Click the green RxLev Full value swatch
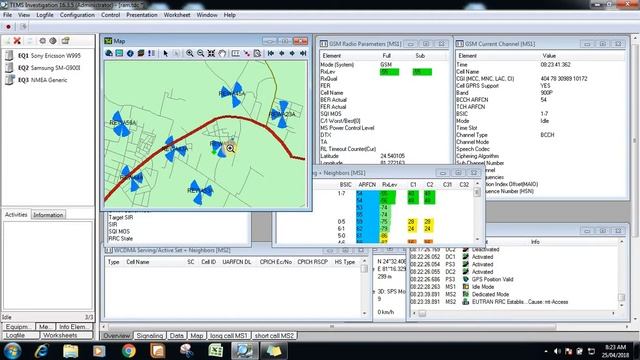The width and height of the screenshot is (640, 360). tap(389, 72)
